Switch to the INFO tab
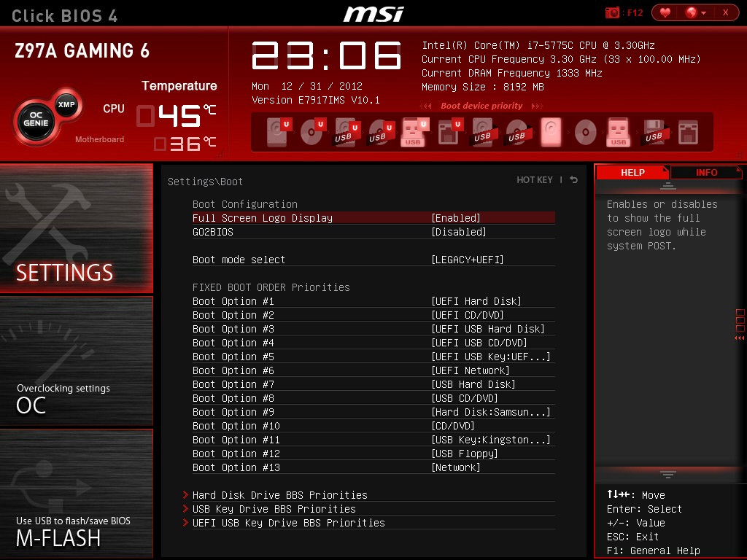The width and height of the screenshot is (747, 560). [x=706, y=172]
